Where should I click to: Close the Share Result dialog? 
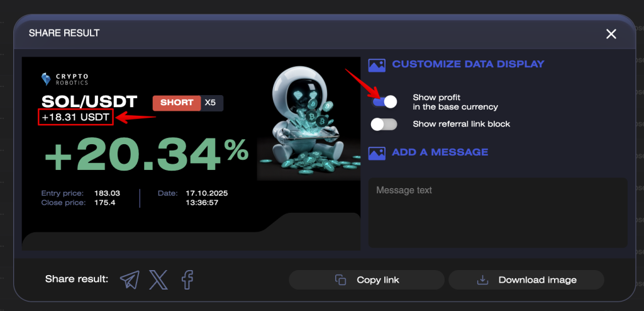tap(611, 34)
